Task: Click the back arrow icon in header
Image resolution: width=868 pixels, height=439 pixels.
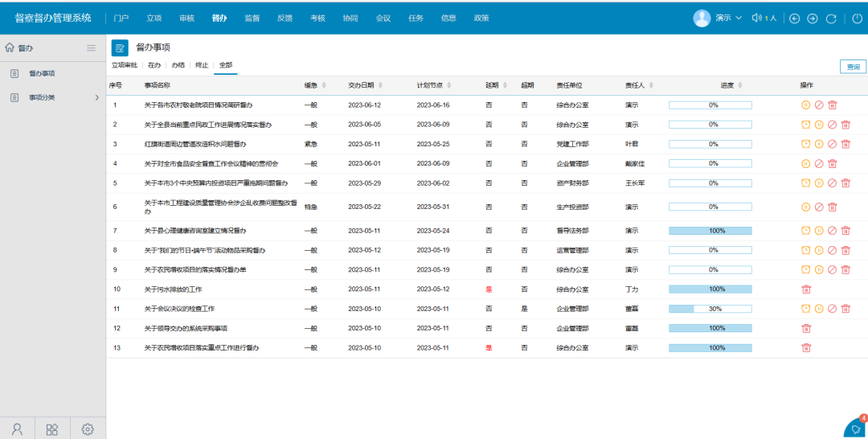Action: point(794,18)
